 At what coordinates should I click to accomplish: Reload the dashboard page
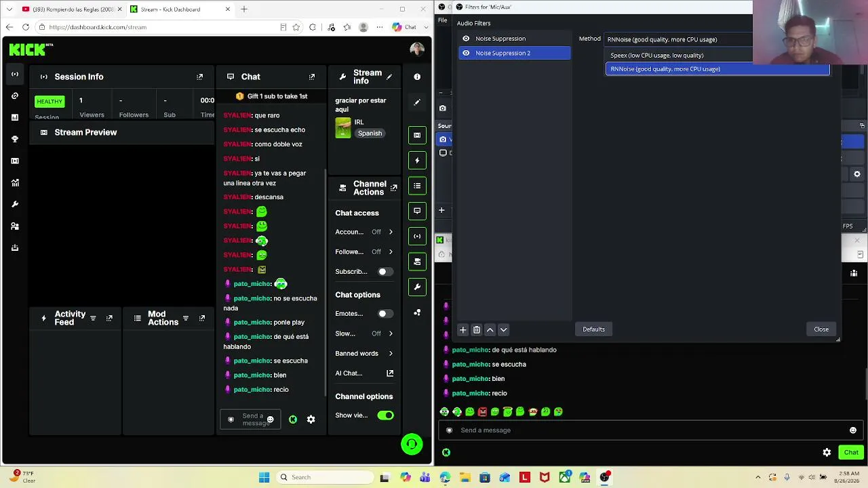(x=26, y=27)
